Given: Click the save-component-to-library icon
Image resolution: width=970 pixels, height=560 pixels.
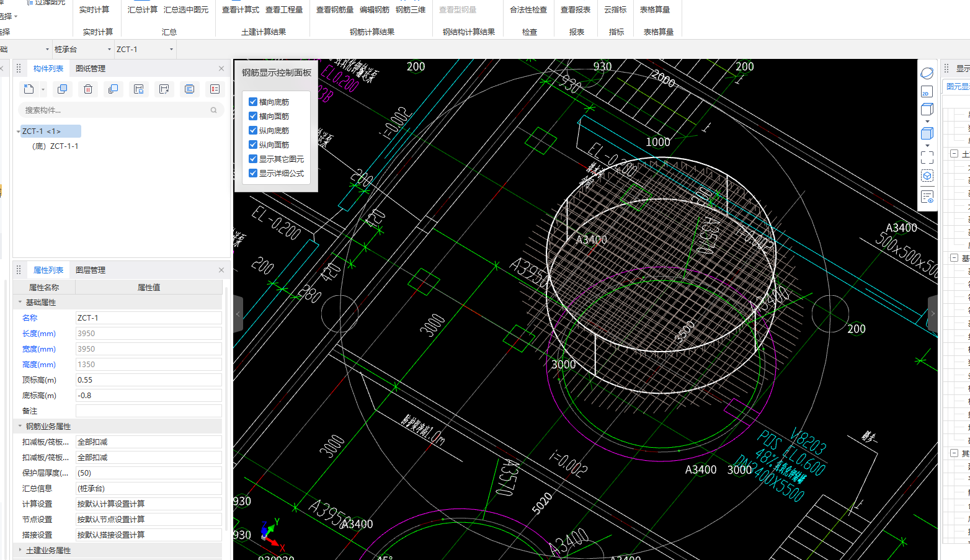Looking at the screenshot, I should 139,89.
